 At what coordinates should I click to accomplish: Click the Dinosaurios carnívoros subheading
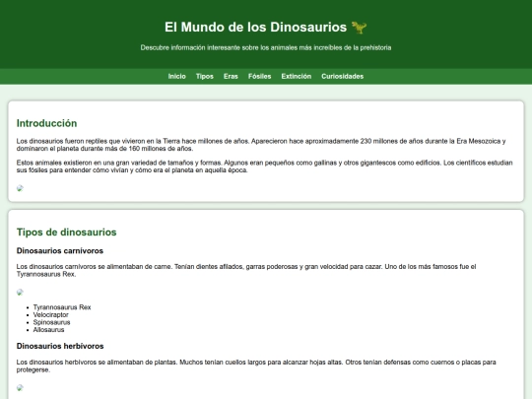60,251
